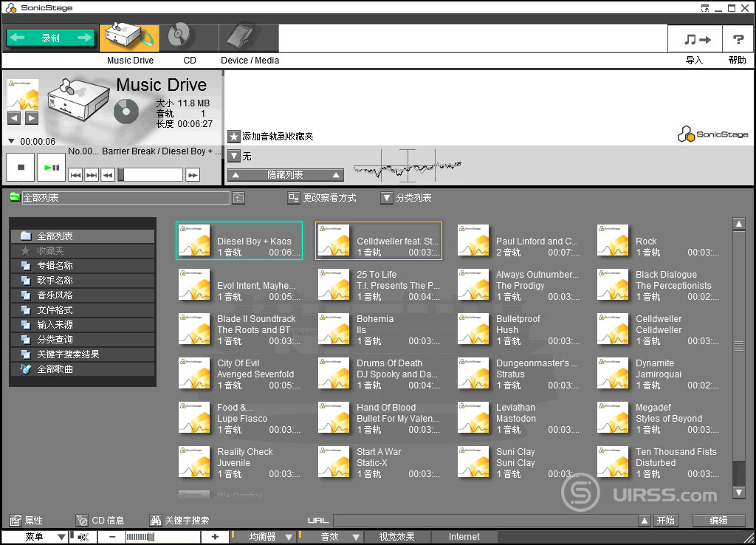Select the Leviathan Mastodon album thumbnail
Image resolution: width=756 pixels, height=545 pixels.
[x=473, y=418]
